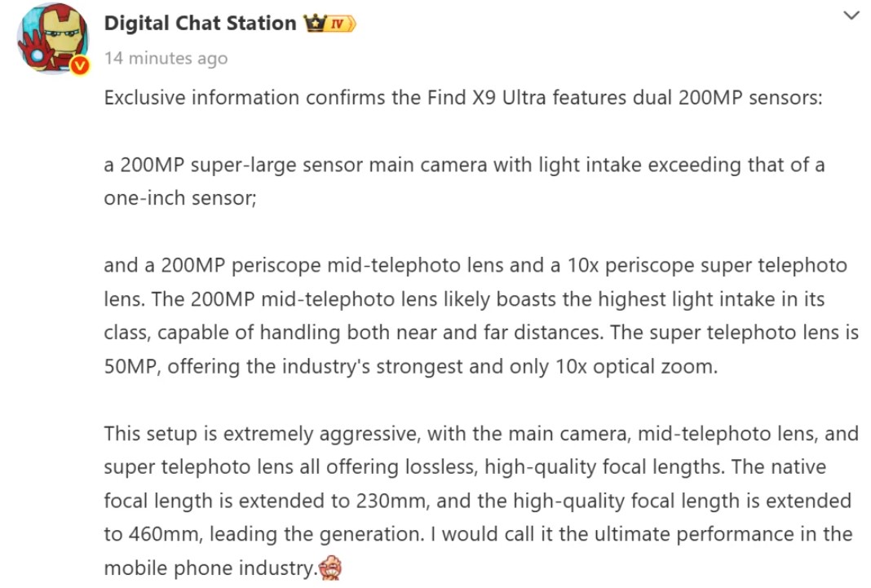Screen dimensions: 871x588
Task: Click the "dual 200MP sensors:" phrase
Action: pyautogui.click(x=745, y=98)
